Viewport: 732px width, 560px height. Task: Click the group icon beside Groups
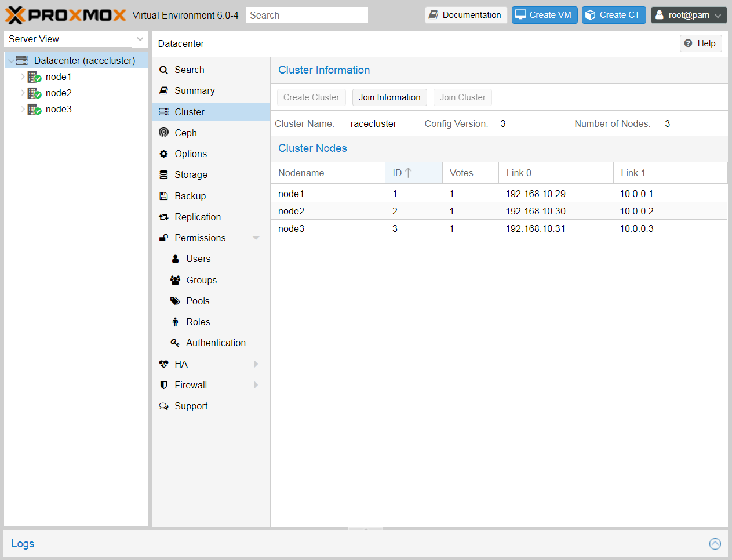[176, 280]
